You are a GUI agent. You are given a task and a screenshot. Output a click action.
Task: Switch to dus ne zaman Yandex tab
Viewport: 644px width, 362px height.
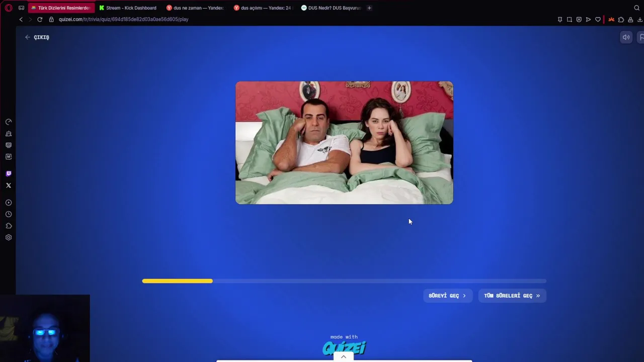195,8
